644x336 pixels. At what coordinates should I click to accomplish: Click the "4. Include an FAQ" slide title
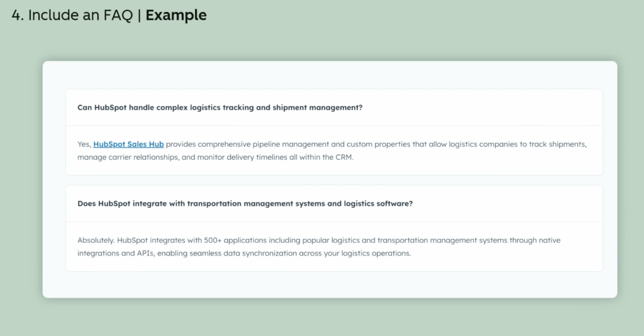[72, 16]
